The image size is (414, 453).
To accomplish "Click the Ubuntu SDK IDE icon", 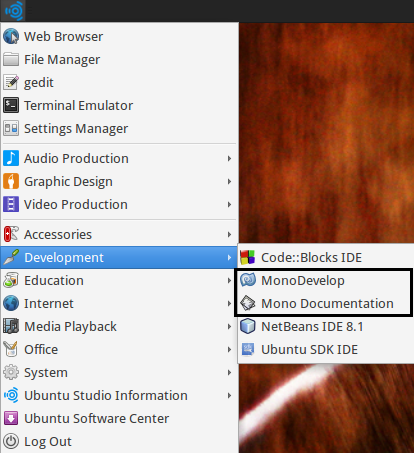I will point(248,349).
